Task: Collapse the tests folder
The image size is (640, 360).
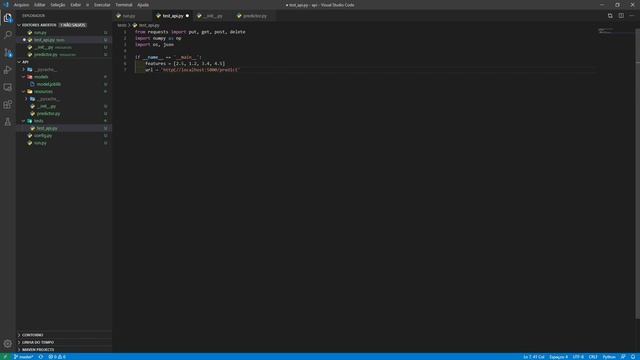Action: 24,121
